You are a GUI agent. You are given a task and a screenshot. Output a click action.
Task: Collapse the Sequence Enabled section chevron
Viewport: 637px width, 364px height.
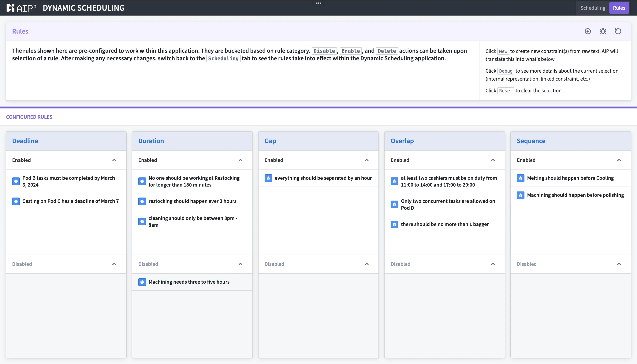(619, 160)
